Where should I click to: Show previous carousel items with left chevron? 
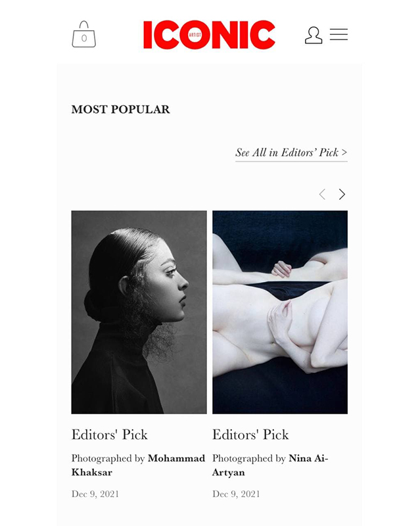tap(322, 194)
